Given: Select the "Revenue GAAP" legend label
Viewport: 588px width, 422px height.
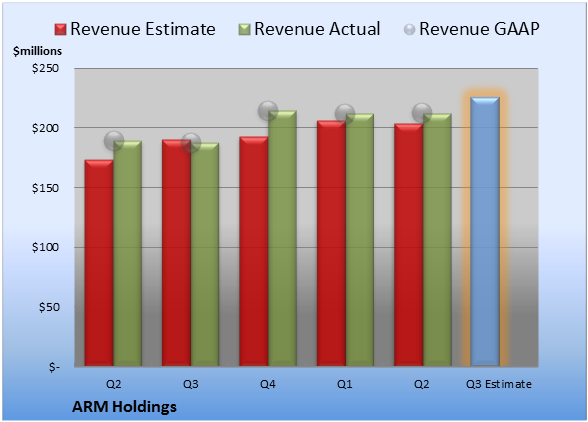Looking at the screenshot, I should point(479,29).
